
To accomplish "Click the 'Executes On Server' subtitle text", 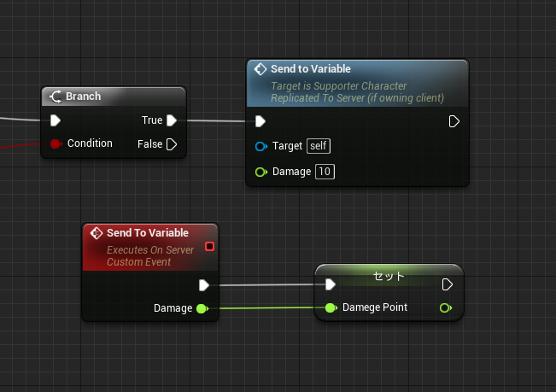I will [x=150, y=250].
